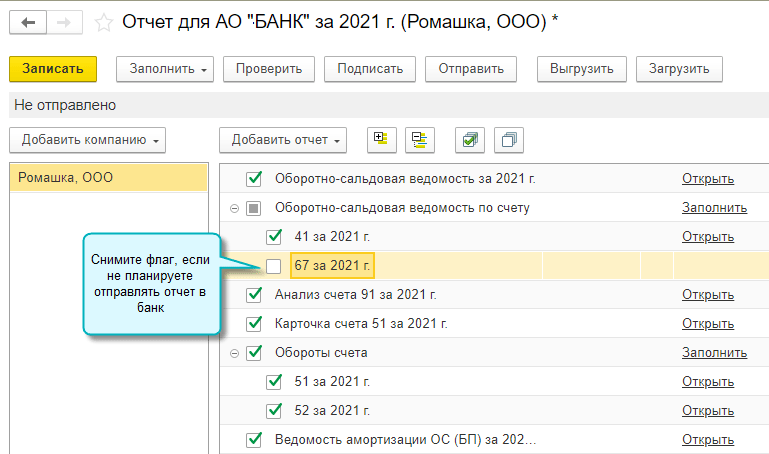
Task: Open the Добавить компанию dropdown
Action: pos(87,140)
